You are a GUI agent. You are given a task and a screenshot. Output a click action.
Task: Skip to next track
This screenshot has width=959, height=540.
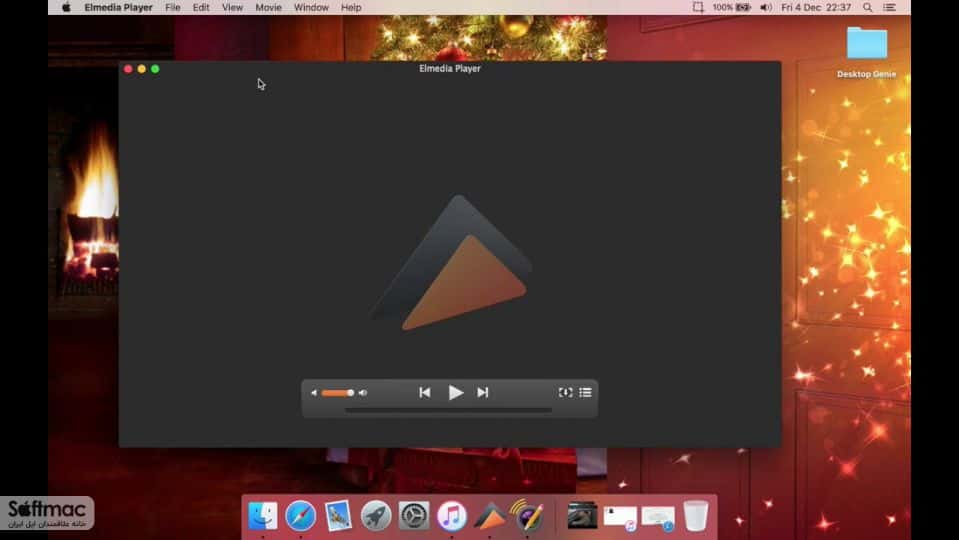pyautogui.click(x=483, y=393)
